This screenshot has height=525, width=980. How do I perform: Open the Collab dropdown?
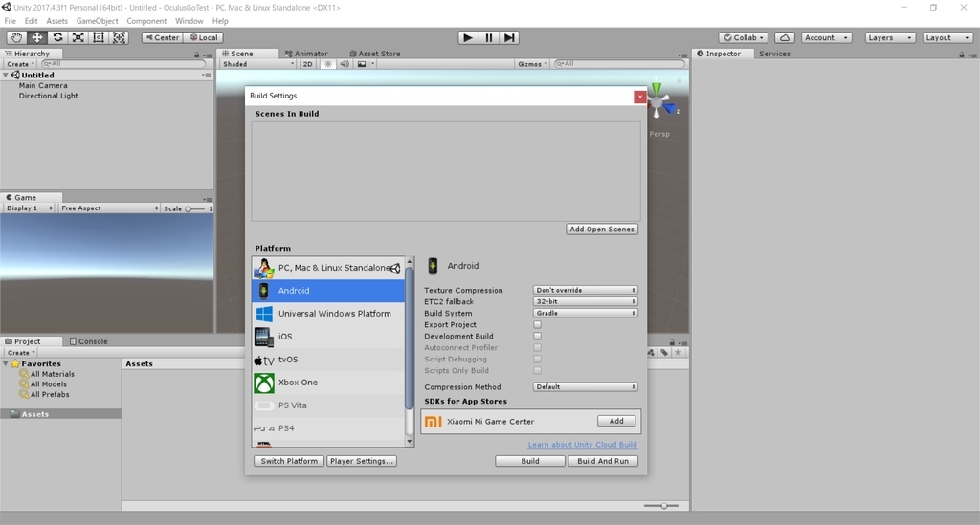(743, 37)
